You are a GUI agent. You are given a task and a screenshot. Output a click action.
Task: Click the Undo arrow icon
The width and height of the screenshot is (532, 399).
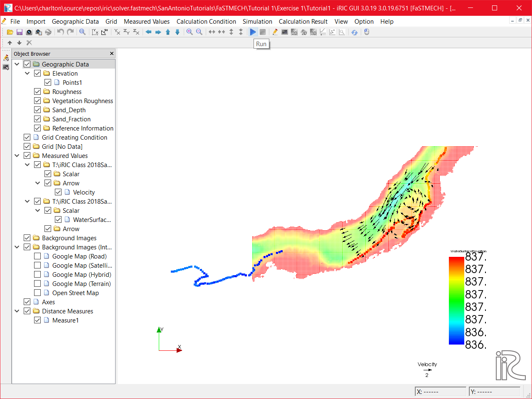[x=61, y=32]
